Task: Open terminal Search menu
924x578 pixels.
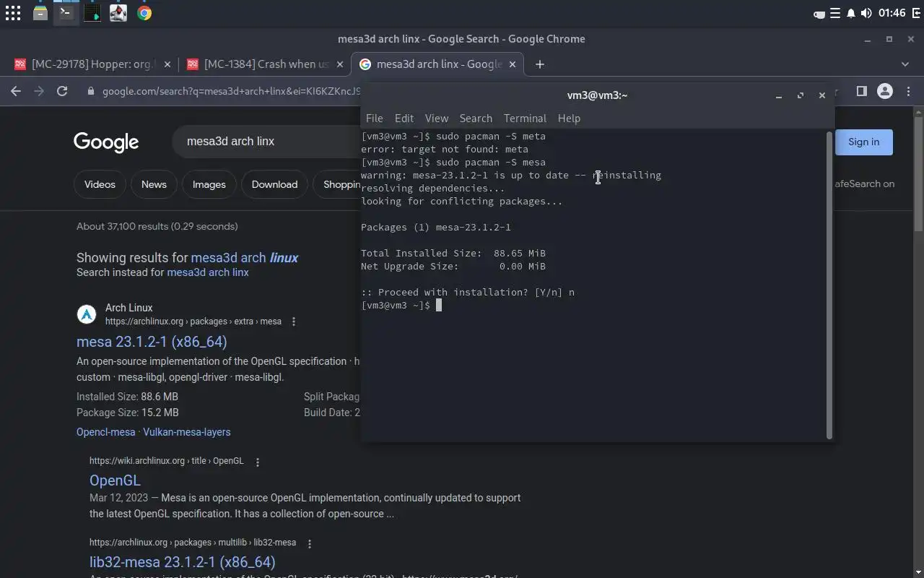Action: 476,118
